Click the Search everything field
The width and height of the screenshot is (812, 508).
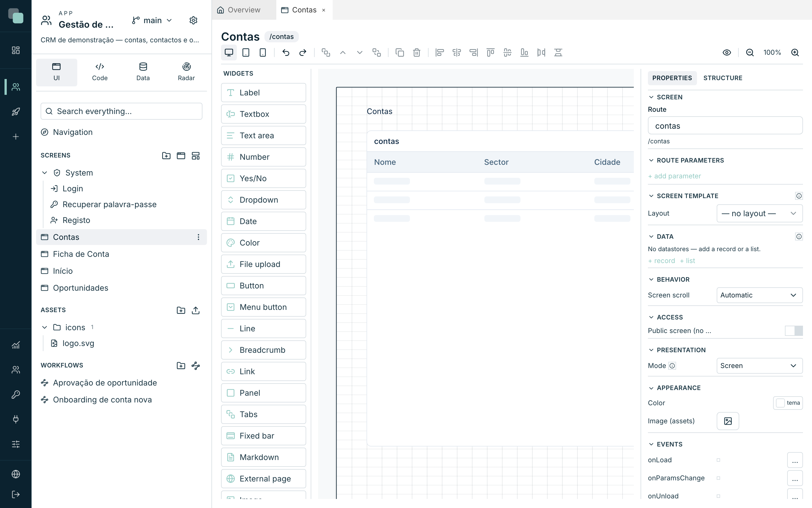coord(122,111)
